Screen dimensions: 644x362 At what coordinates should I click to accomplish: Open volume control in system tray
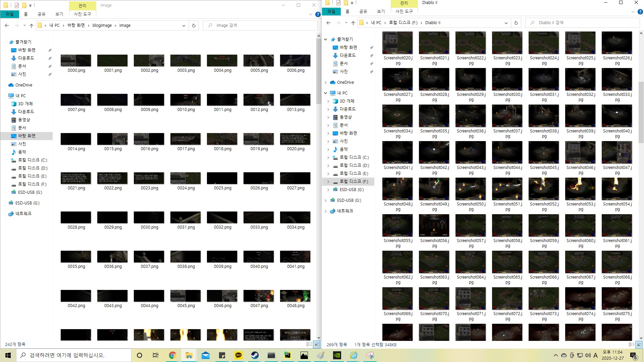click(x=588, y=355)
